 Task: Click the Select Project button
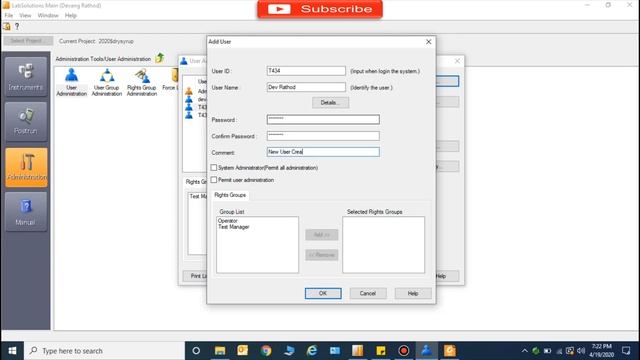(28, 41)
